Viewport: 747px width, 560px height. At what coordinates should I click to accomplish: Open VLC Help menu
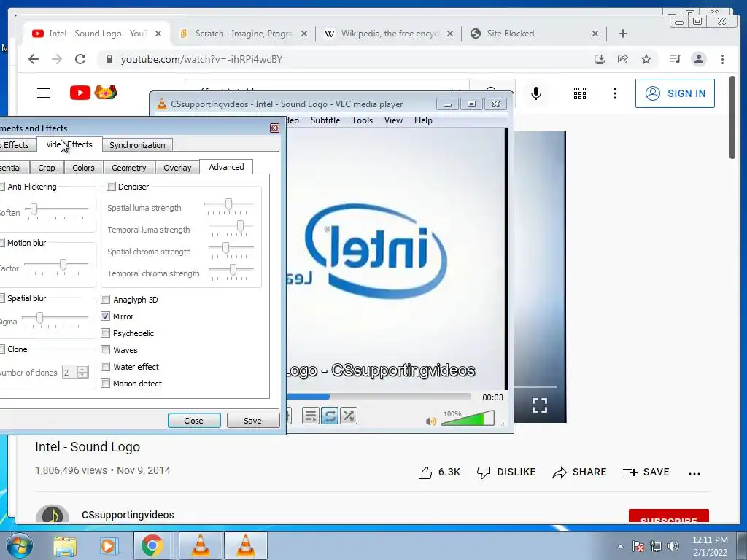pyautogui.click(x=423, y=120)
